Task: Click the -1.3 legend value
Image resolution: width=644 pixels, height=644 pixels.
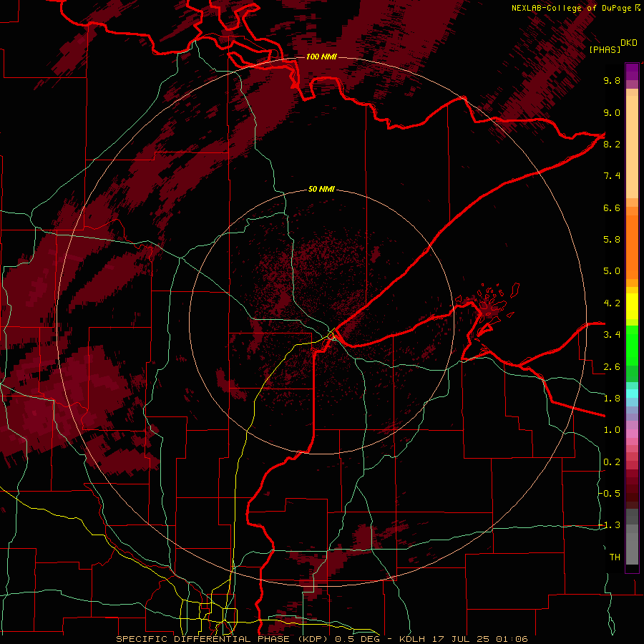Action: click(610, 525)
